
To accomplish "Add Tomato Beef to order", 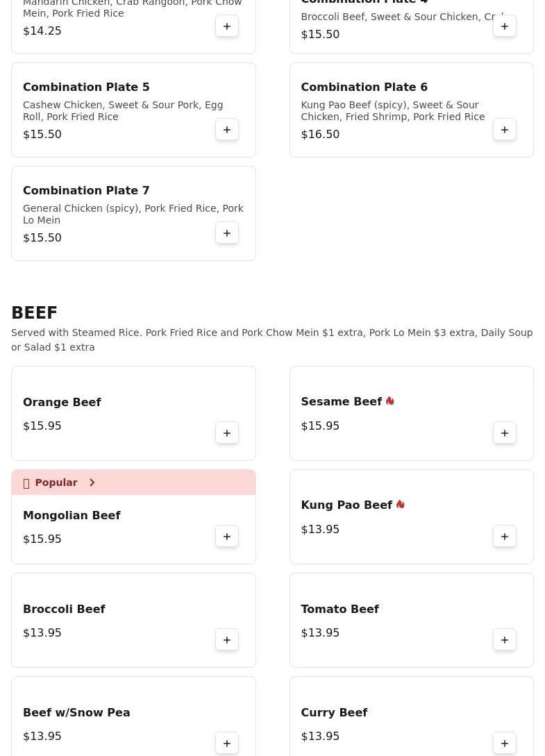I will tap(505, 640).
